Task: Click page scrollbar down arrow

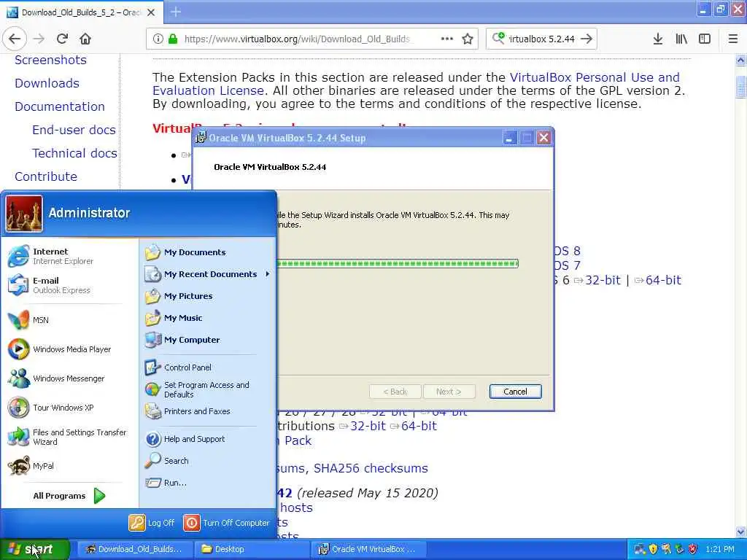Action: pyautogui.click(x=740, y=532)
